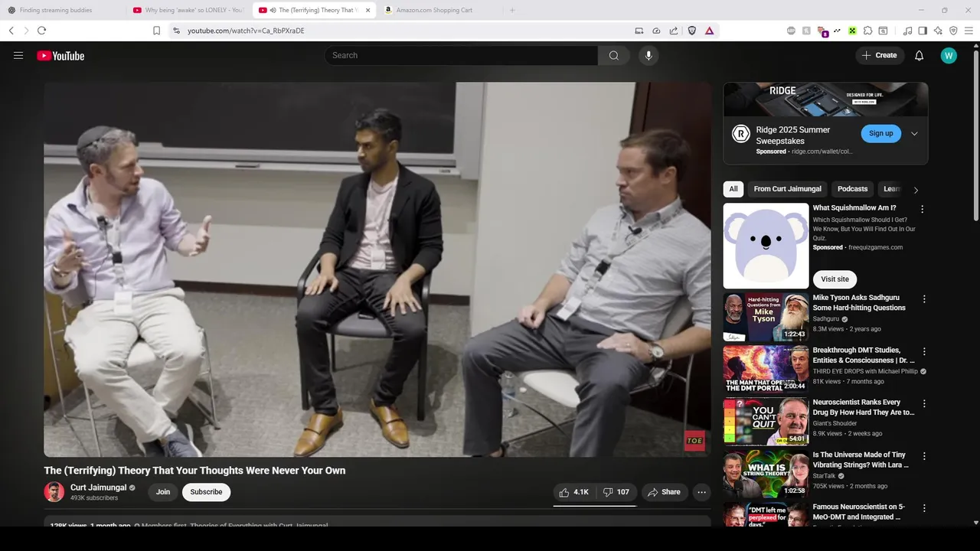The height and width of the screenshot is (551, 980).
Task: Click the ridge.com/wallet sponsored link
Action: [x=822, y=152]
